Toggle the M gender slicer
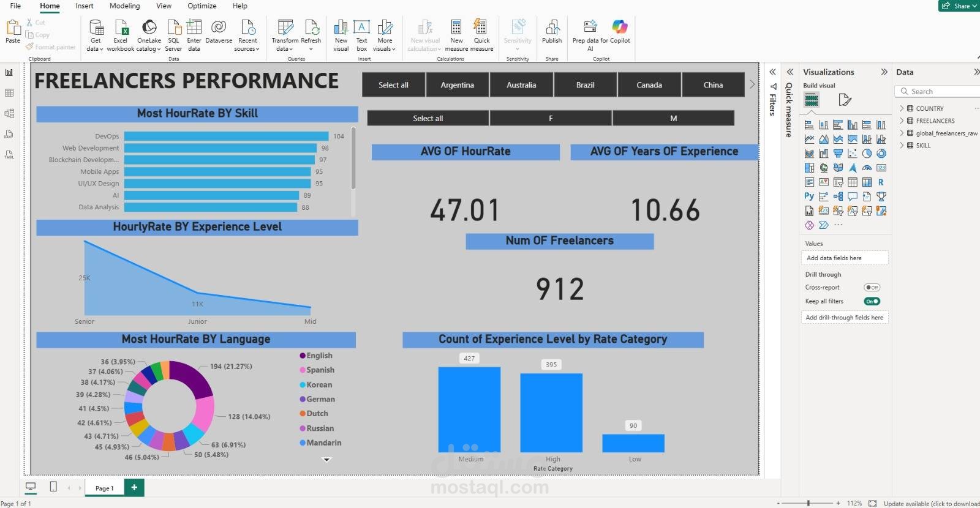The width and height of the screenshot is (980, 508). point(673,118)
